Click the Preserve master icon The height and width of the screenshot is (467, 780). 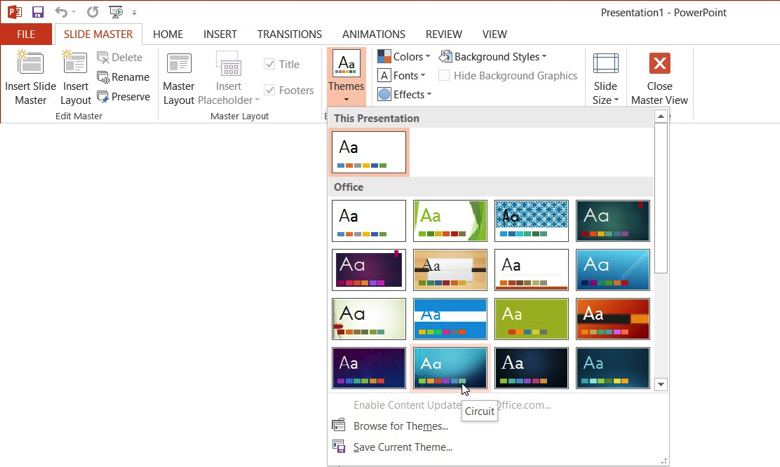pos(104,97)
